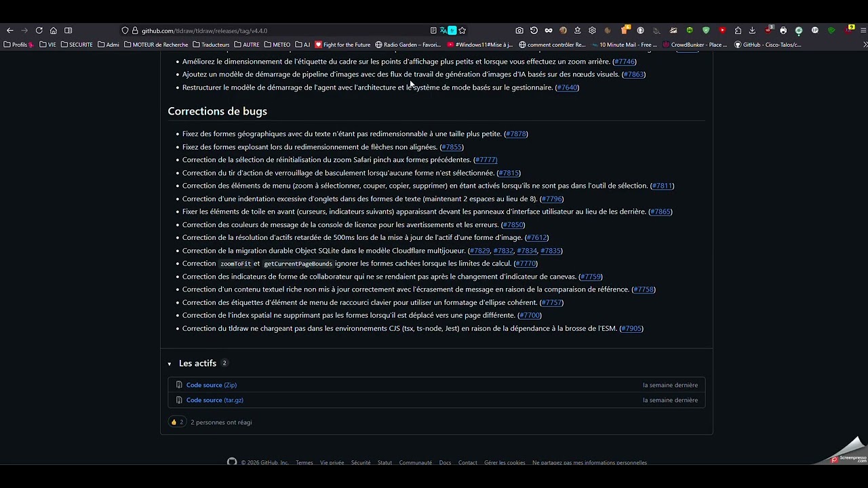Open pull request #7863 link
868x488 pixels.
tap(633, 75)
